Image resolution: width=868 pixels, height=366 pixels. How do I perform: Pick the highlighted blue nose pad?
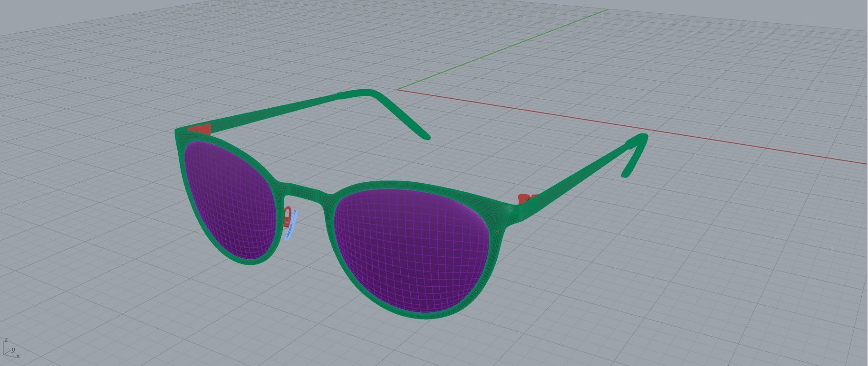pos(291,224)
